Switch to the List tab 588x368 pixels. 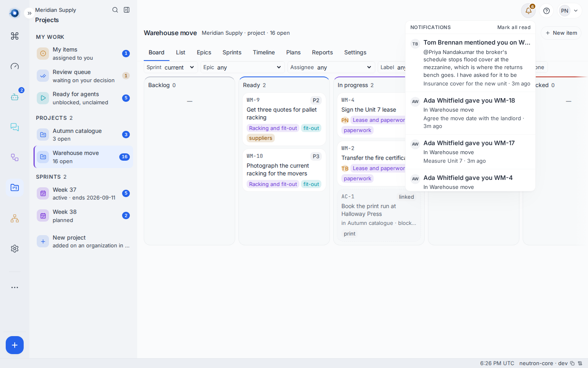[x=180, y=52]
